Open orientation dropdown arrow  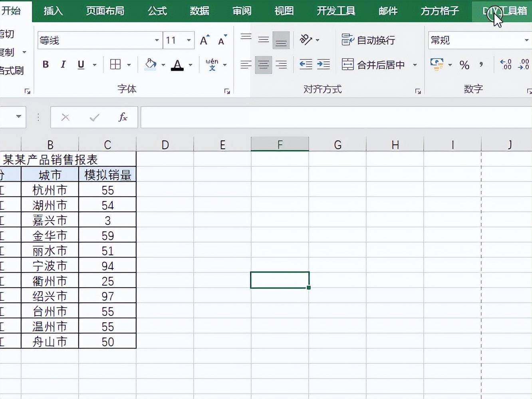pyautogui.click(x=318, y=40)
